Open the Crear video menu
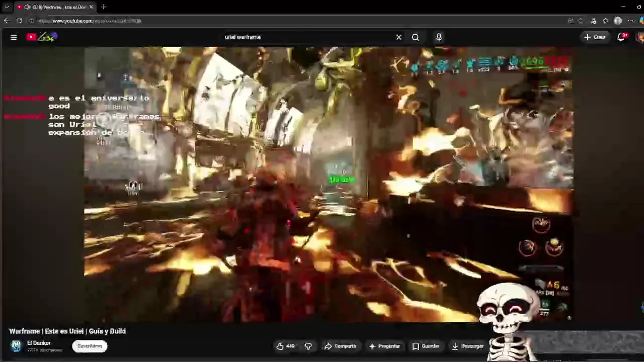The height and width of the screenshot is (362, 644). [x=595, y=37]
